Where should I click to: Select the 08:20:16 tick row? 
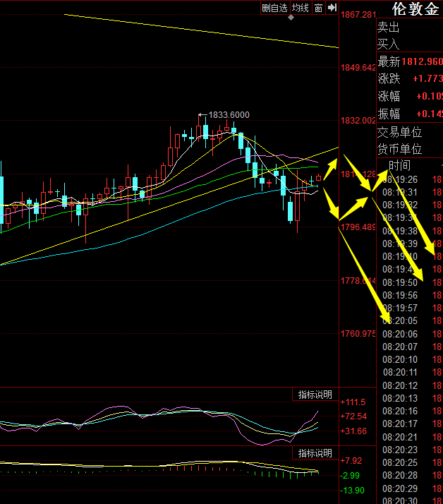pos(400,411)
